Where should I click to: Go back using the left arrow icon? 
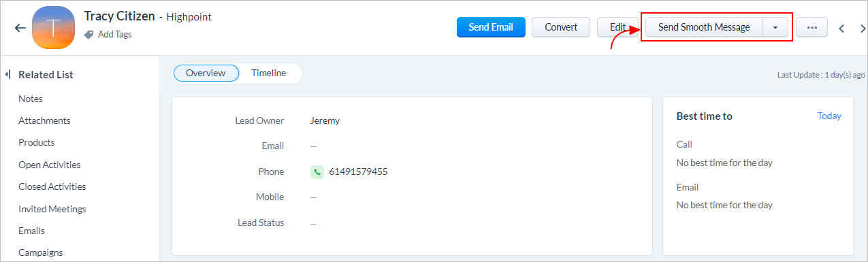(20, 28)
